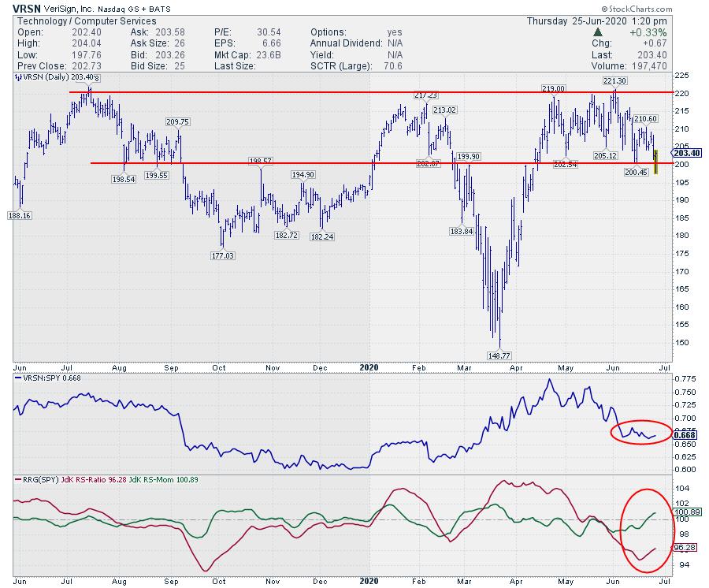Click the 182.24 low price label
Screen dimensions: 709x588
(x=322, y=236)
